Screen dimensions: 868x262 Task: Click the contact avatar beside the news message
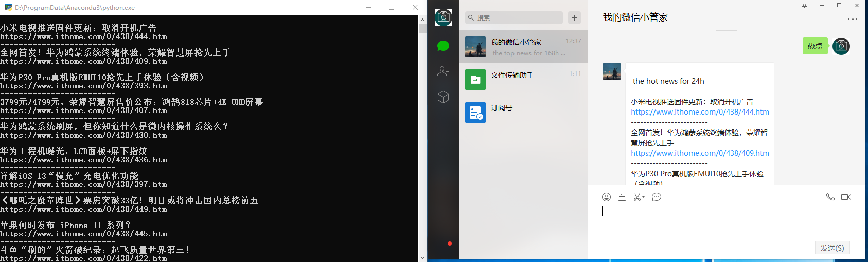(612, 71)
